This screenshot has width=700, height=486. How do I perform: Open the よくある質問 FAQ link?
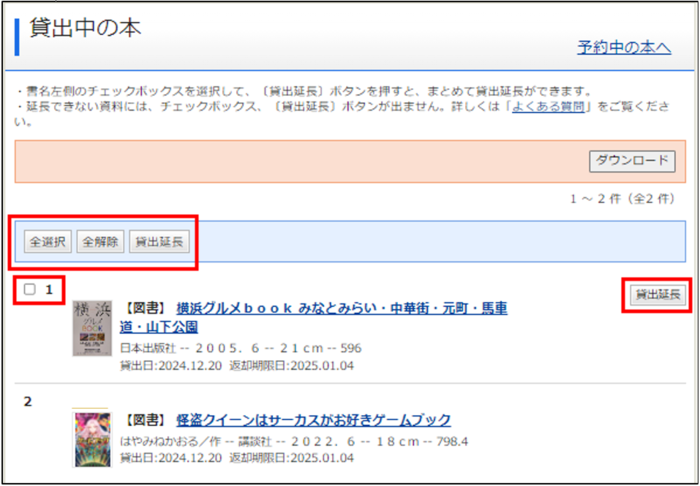click(547, 105)
